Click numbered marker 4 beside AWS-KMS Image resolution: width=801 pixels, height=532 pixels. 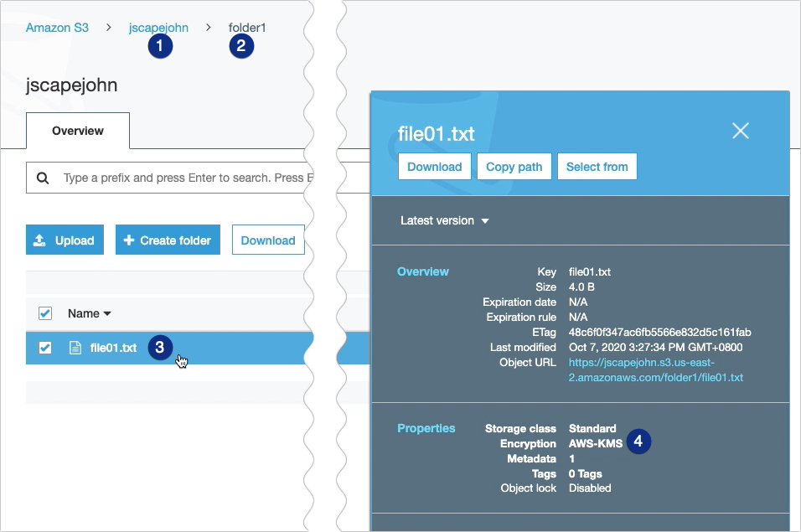[x=638, y=442]
